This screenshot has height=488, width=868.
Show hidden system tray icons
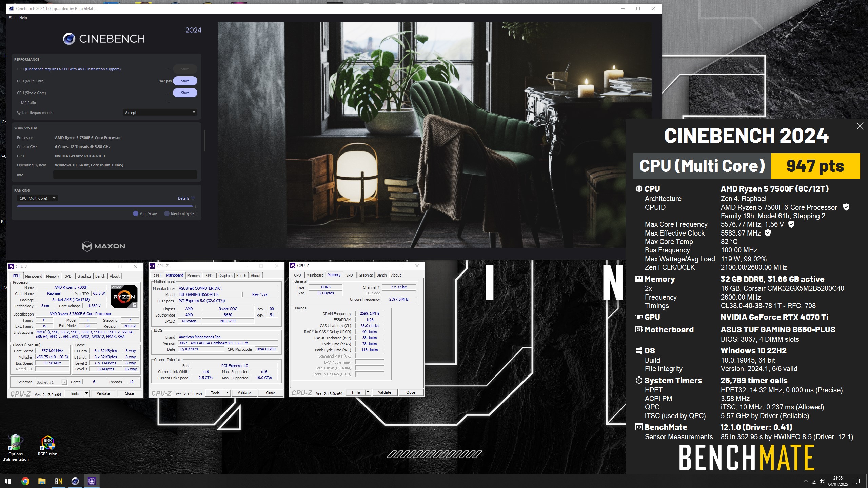tap(806, 481)
